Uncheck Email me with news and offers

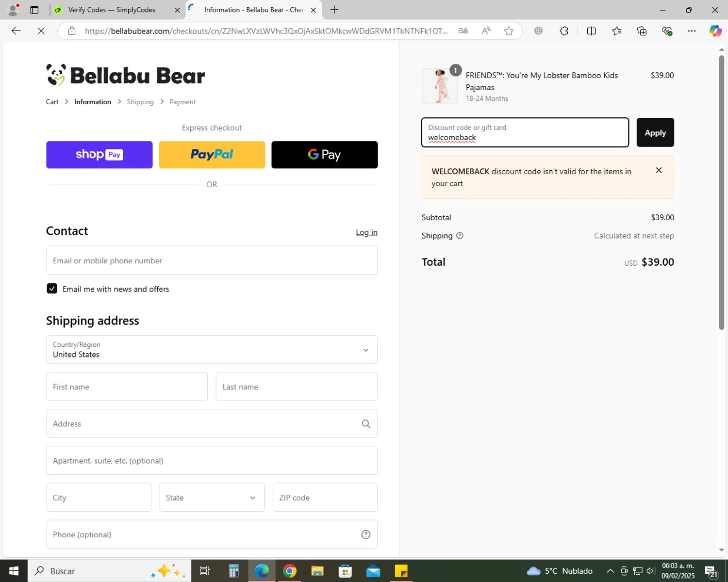[x=52, y=289]
